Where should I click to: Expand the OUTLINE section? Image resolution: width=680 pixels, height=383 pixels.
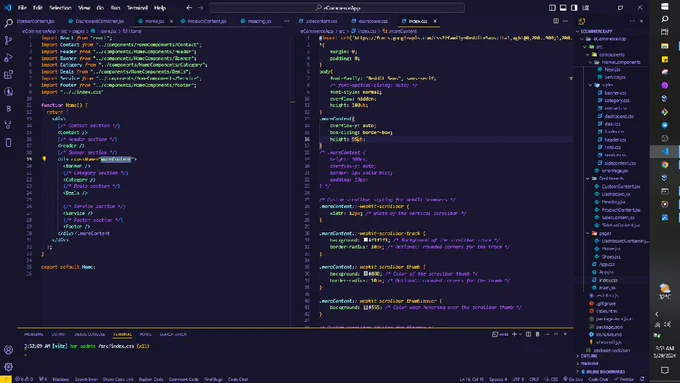point(588,356)
